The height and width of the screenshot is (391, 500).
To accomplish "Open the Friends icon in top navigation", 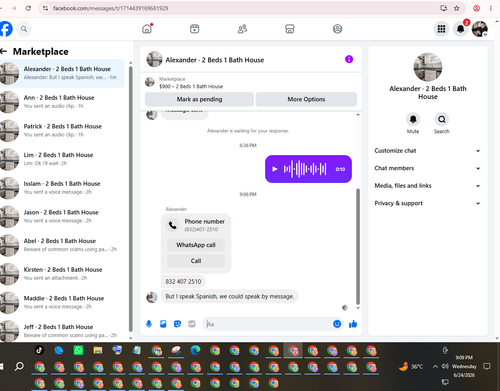I will (x=242, y=29).
